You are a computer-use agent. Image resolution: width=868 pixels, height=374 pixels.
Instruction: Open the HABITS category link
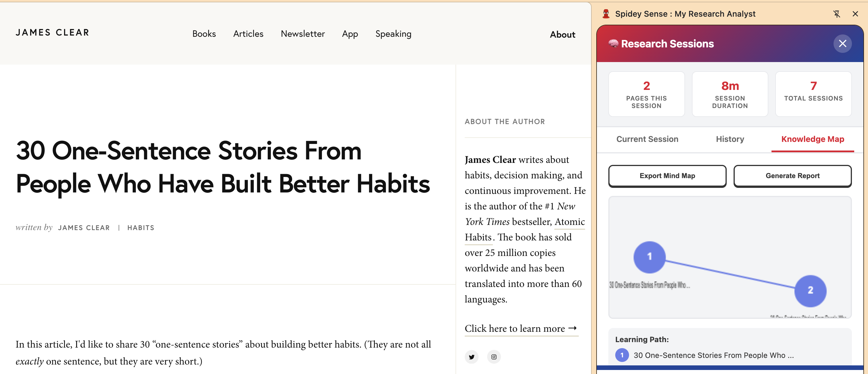tap(141, 228)
